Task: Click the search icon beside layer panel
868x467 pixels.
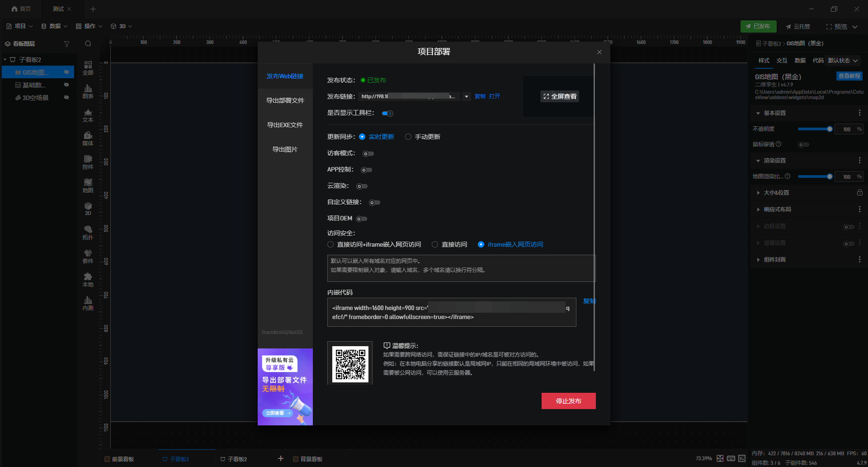Action: click(x=88, y=44)
